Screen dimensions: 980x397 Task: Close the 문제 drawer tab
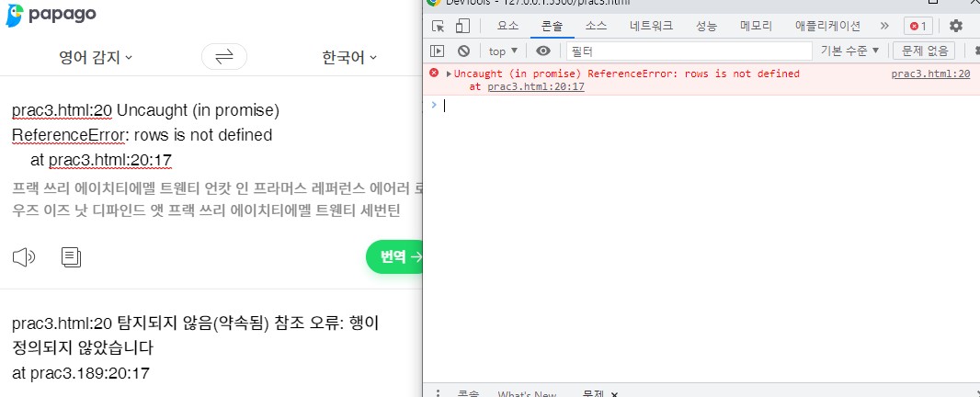click(614, 394)
